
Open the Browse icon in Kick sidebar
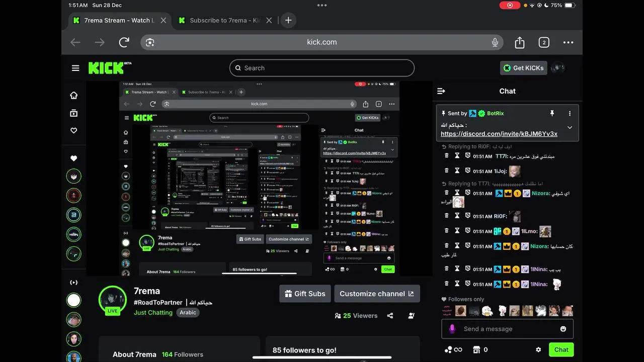(74, 113)
